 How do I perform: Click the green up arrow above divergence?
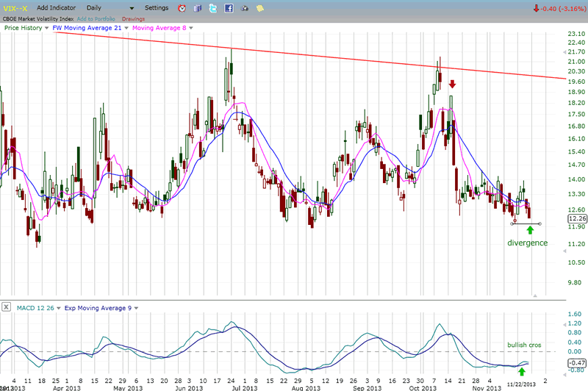point(530,230)
